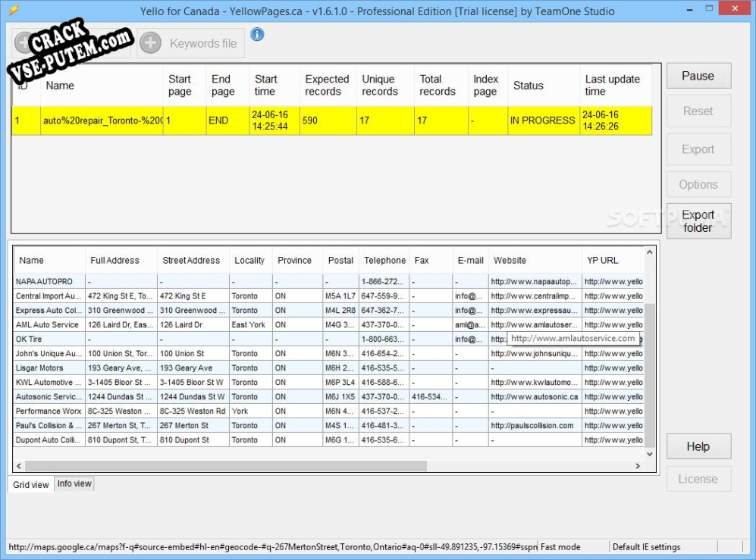Click the Locality column header
Image resolution: width=756 pixels, height=560 pixels.
point(250,260)
